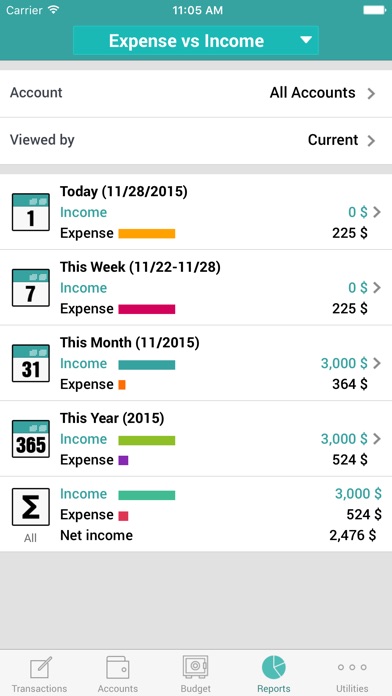The width and height of the screenshot is (392, 696).
Task: Tap the Today calendar icon labeled 1
Action: 31,212
